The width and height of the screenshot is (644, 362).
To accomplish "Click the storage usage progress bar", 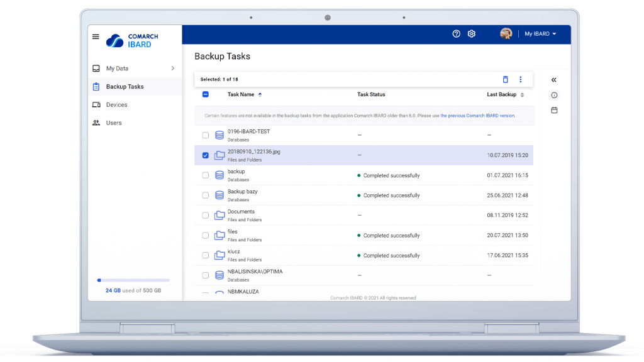I will tap(133, 280).
